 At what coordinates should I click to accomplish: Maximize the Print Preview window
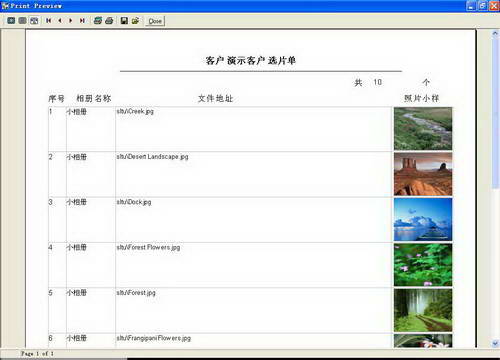(x=482, y=6)
